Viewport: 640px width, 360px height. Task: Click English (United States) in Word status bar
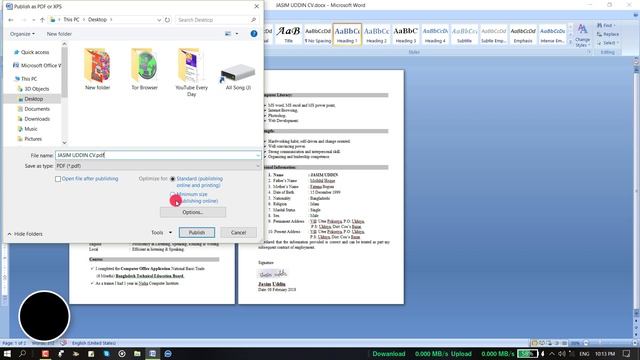(x=94, y=343)
